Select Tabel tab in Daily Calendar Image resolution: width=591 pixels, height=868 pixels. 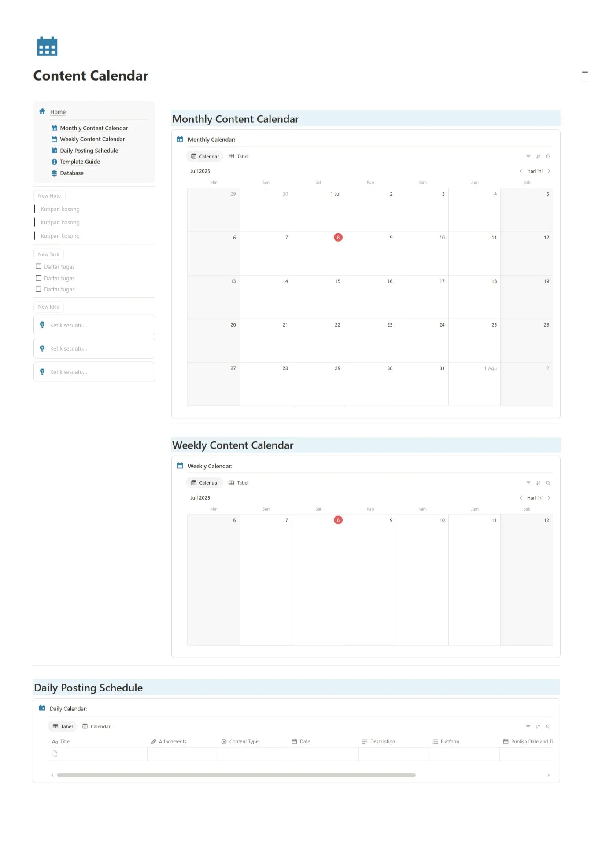coord(63,727)
